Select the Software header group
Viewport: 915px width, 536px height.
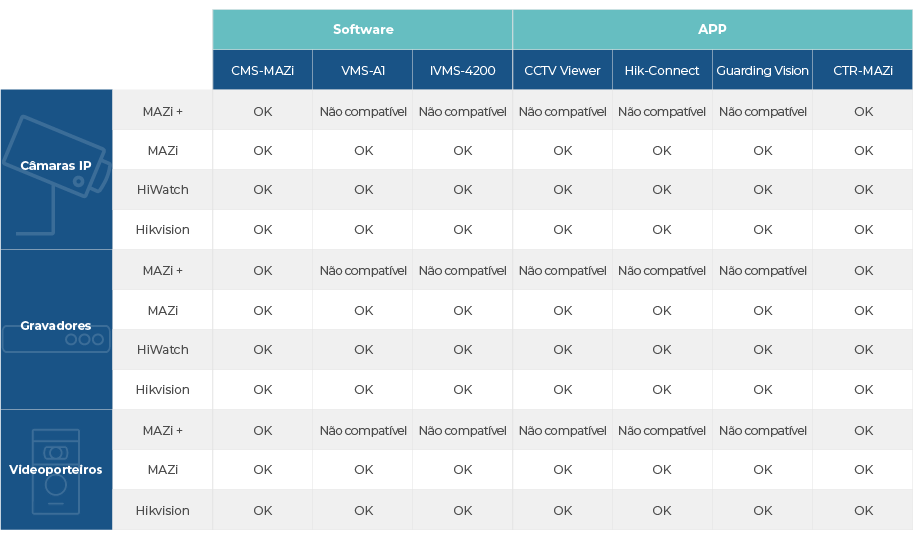[x=362, y=29]
